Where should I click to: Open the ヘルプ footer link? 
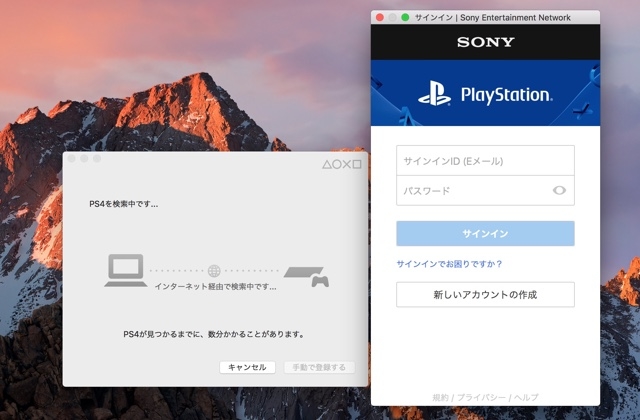pyautogui.click(x=526, y=397)
